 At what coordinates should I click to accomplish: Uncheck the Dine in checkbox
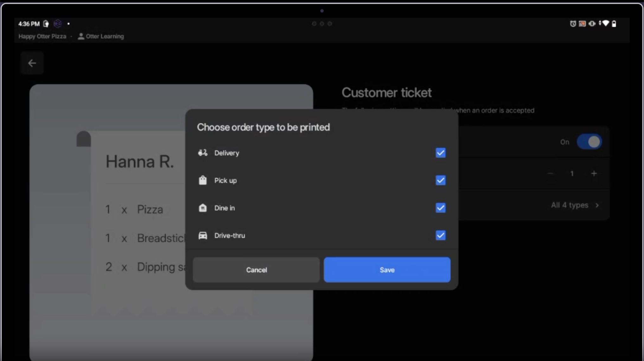click(x=441, y=208)
